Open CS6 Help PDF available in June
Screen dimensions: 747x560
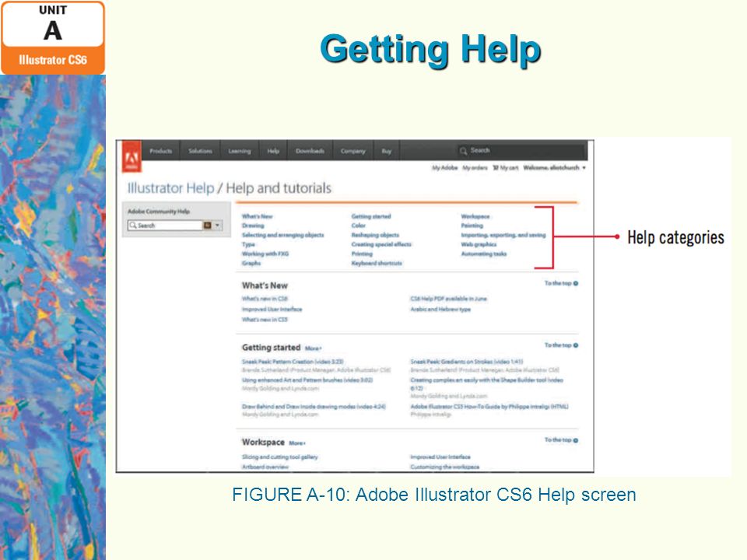[x=448, y=299]
